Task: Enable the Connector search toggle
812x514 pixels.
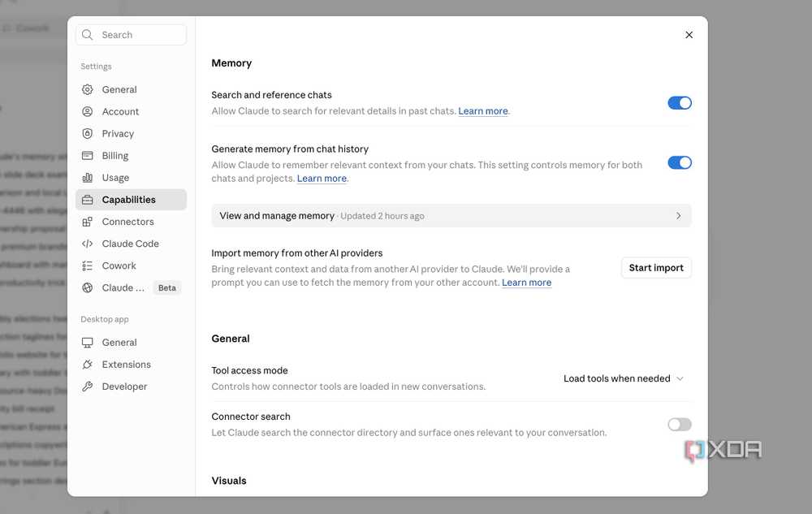Action: point(680,425)
